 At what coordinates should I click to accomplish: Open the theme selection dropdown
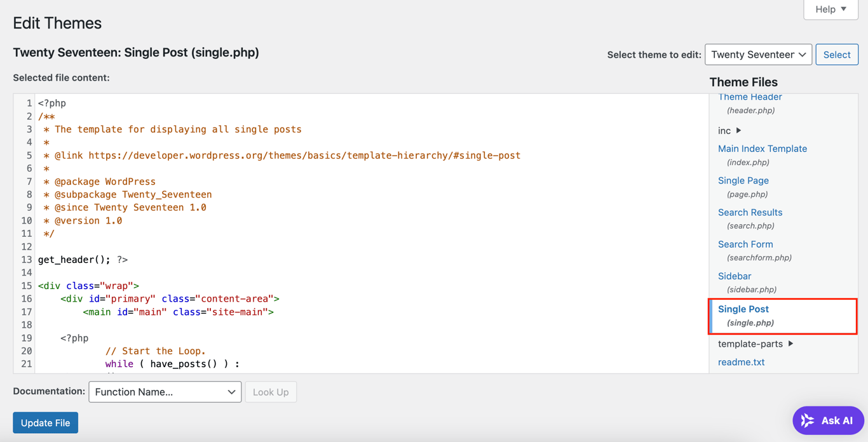(x=757, y=55)
